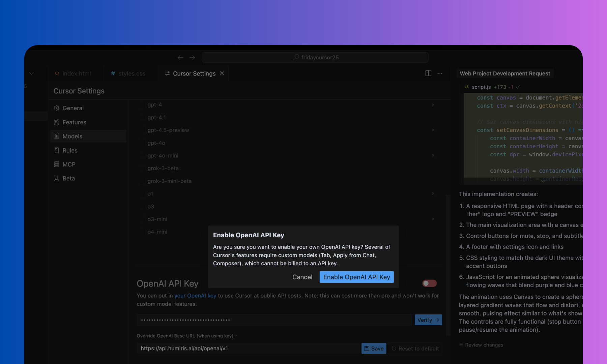Toggle the gpt-4 model checkbox
This screenshot has height=364, width=607.
point(142,105)
